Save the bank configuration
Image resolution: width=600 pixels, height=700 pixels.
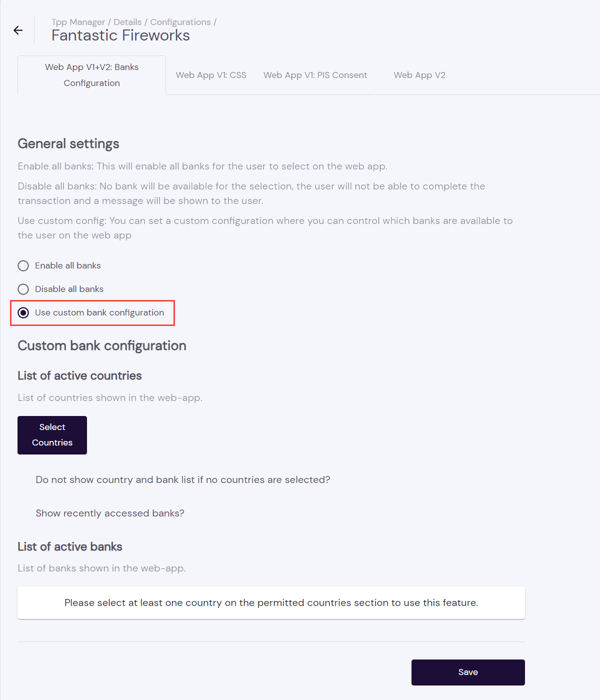[468, 672]
